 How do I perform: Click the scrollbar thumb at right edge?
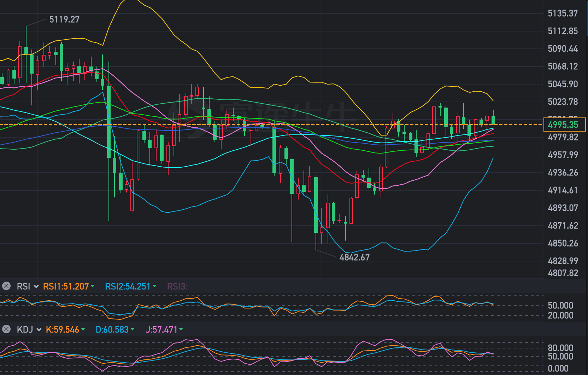click(587, 18)
